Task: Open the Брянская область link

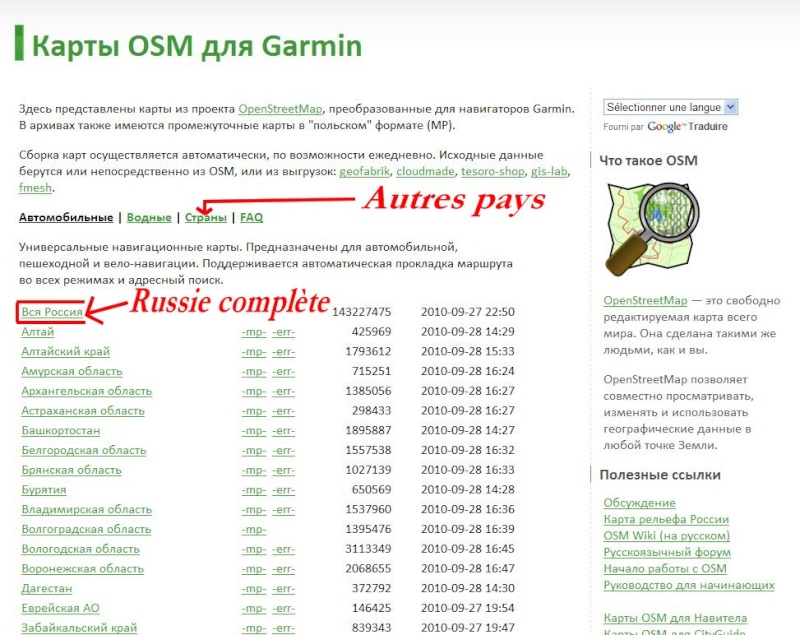Action: coord(71,470)
